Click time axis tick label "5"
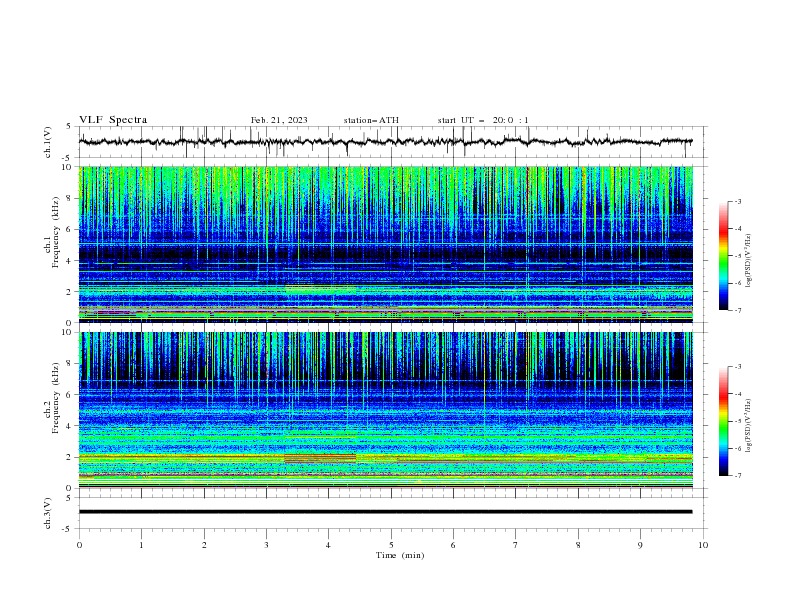Screen dimensions: 792x612 (x=391, y=545)
